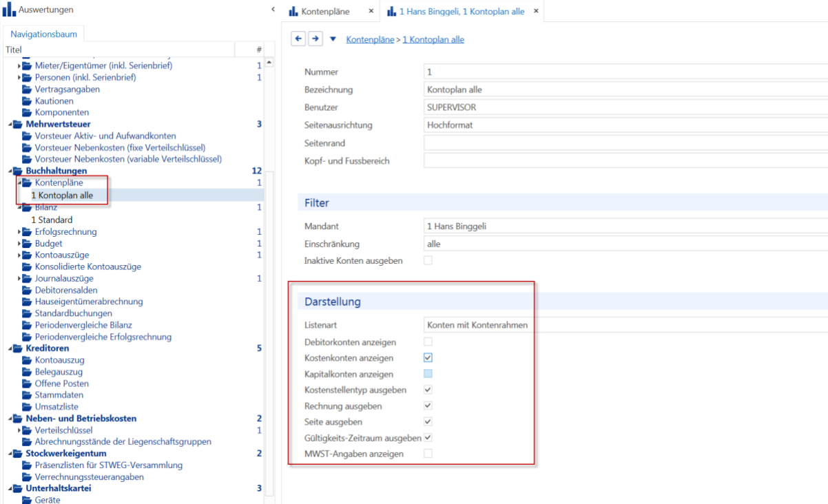Click the back navigation arrow button
Screen dimensions: 828x504
click(298, 39)
